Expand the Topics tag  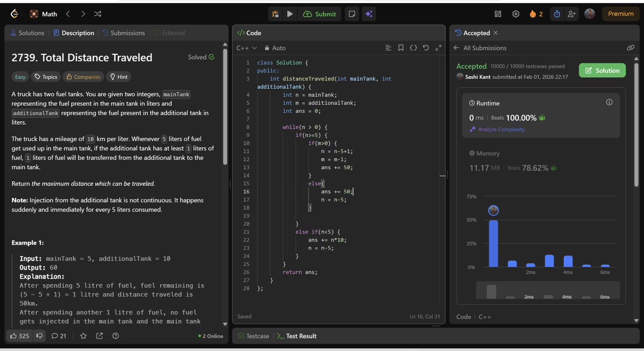click(x=46, y=77)
